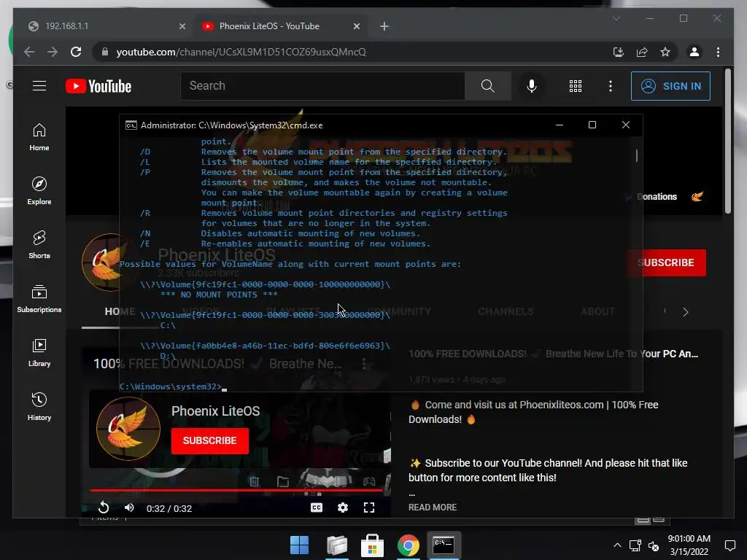Open a new browser tab

(384, 27)
